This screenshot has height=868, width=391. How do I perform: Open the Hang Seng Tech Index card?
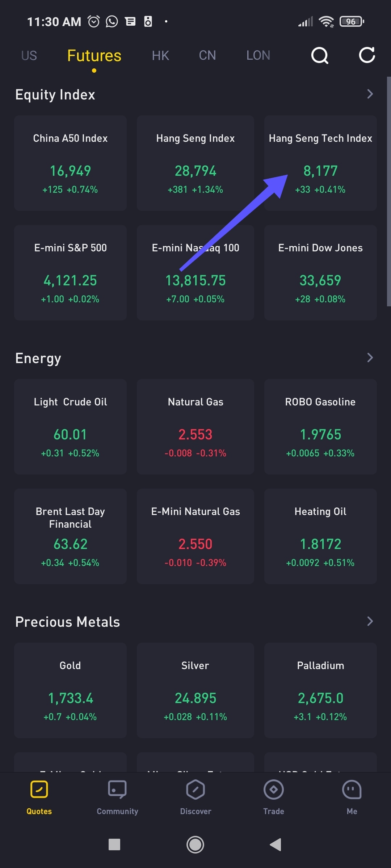tap(320, 163)
